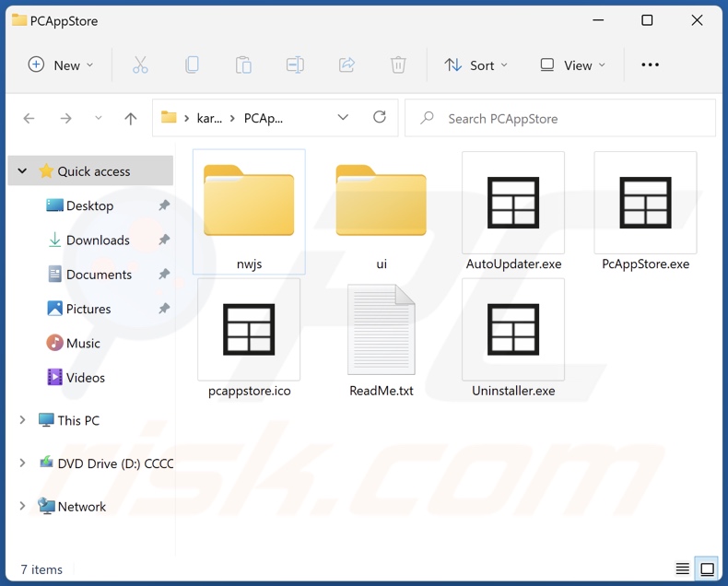The width and height of the screenshot is (728, 586).
Task: Open the New dropdown menu
Action: tap(61, 65)
